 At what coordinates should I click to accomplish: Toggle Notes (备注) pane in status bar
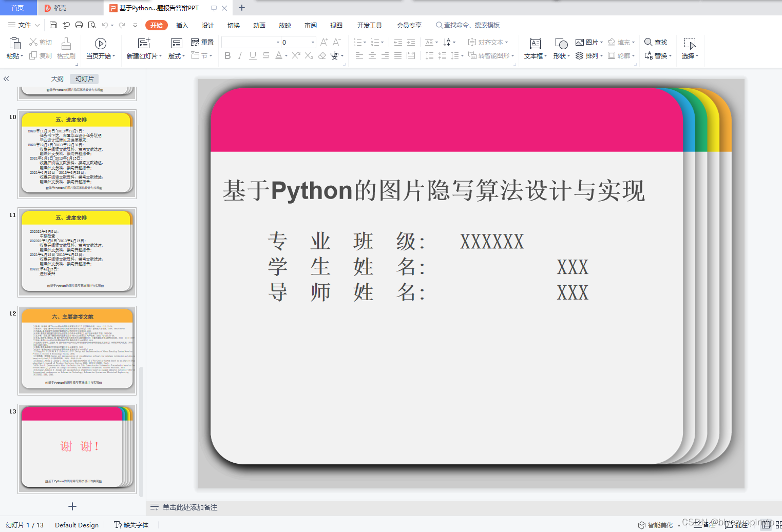click(705, 525)
